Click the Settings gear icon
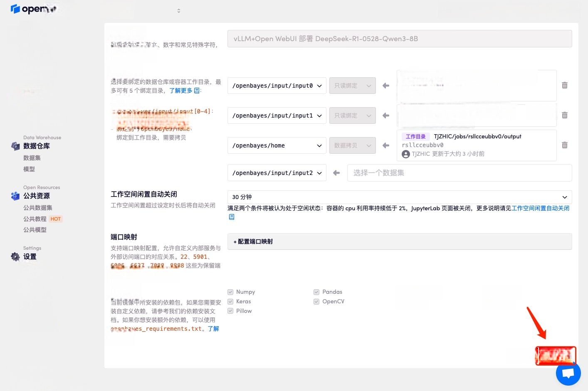 (x=15, y=257)
